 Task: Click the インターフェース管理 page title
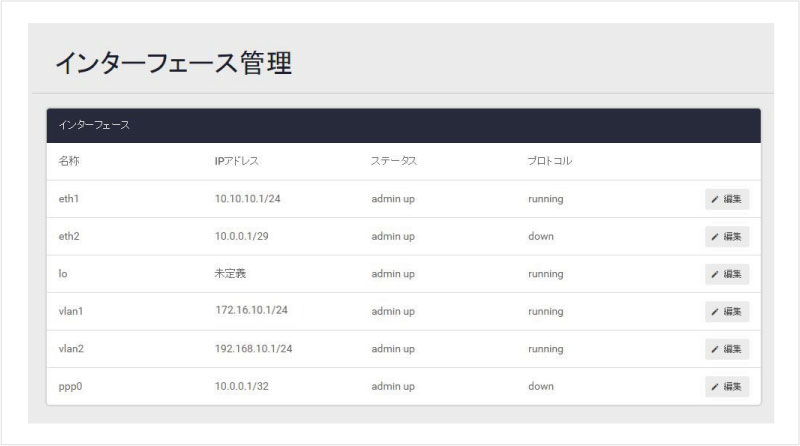[x=173, y=63]
